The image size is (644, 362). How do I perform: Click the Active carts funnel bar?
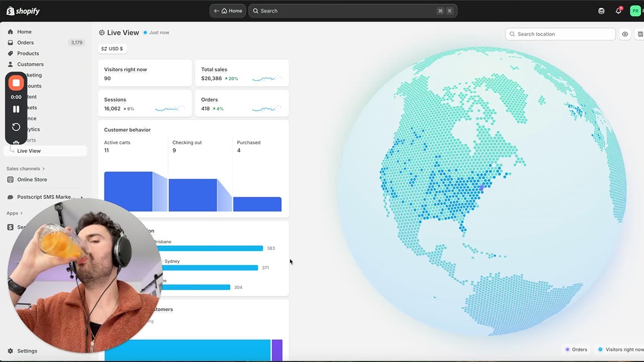pos(128,192)
